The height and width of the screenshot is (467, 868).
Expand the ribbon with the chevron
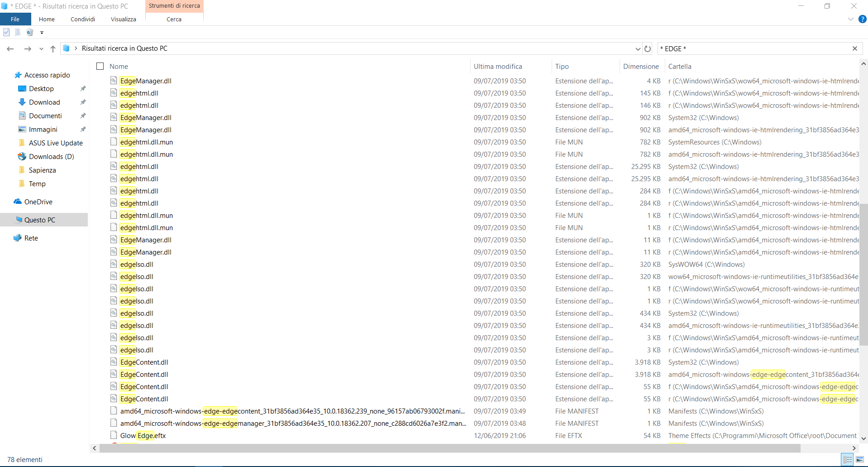pyautogui.click(x=851, y=19)
